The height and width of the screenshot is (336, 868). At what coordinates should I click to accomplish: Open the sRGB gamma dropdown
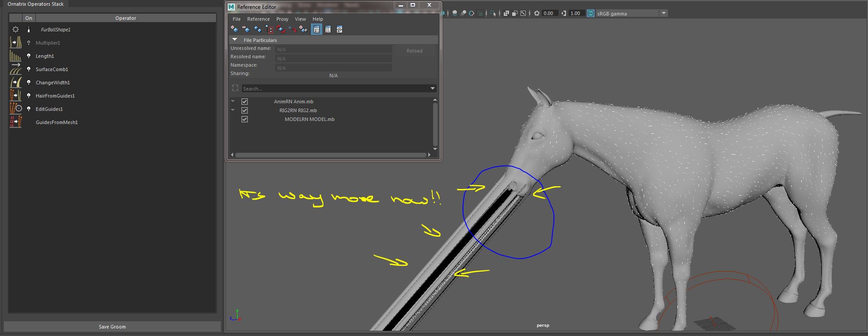point(663,13)
